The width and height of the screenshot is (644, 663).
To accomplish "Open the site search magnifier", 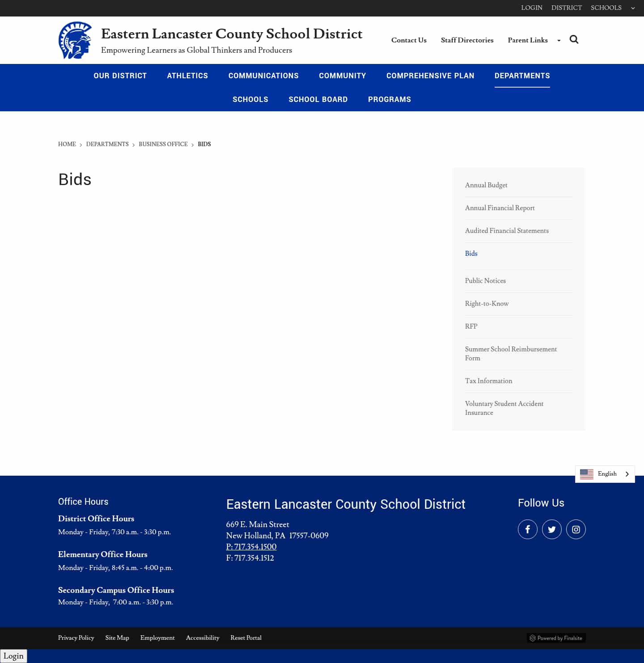I will tap(574, 40).
